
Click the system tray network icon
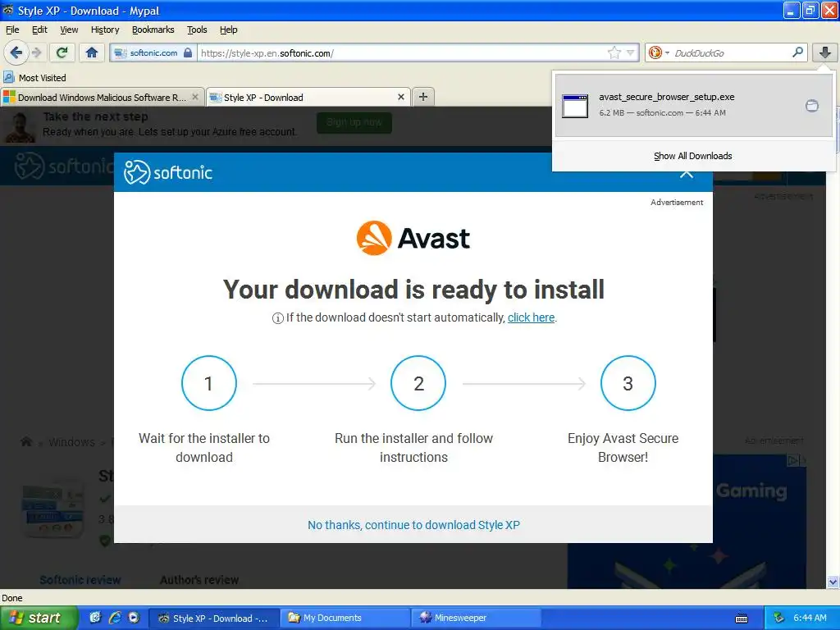pos(779,618)
